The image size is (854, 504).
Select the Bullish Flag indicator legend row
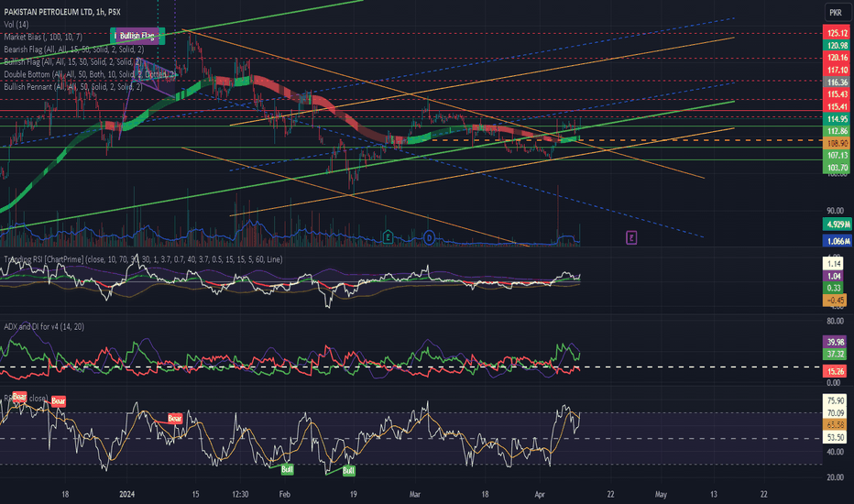coord(73,61)
